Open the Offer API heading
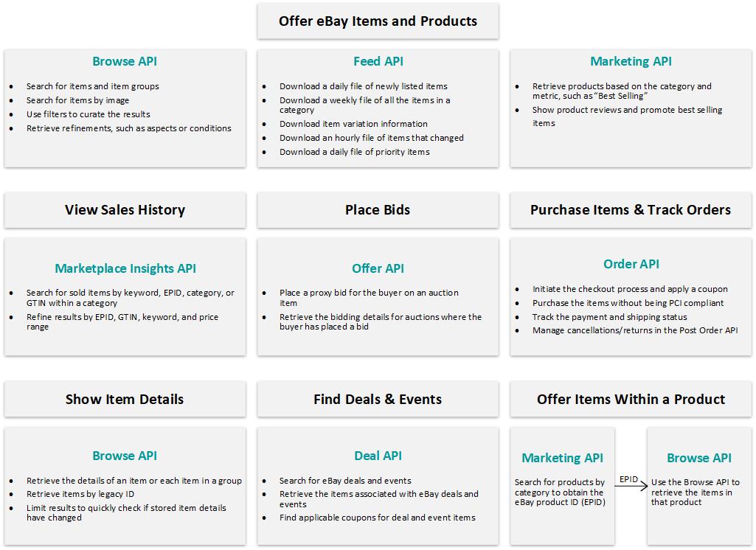756x550 pixels. 378,268
